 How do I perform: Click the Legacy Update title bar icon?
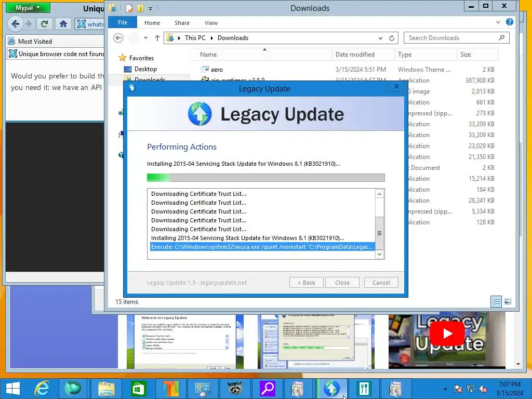132,88
